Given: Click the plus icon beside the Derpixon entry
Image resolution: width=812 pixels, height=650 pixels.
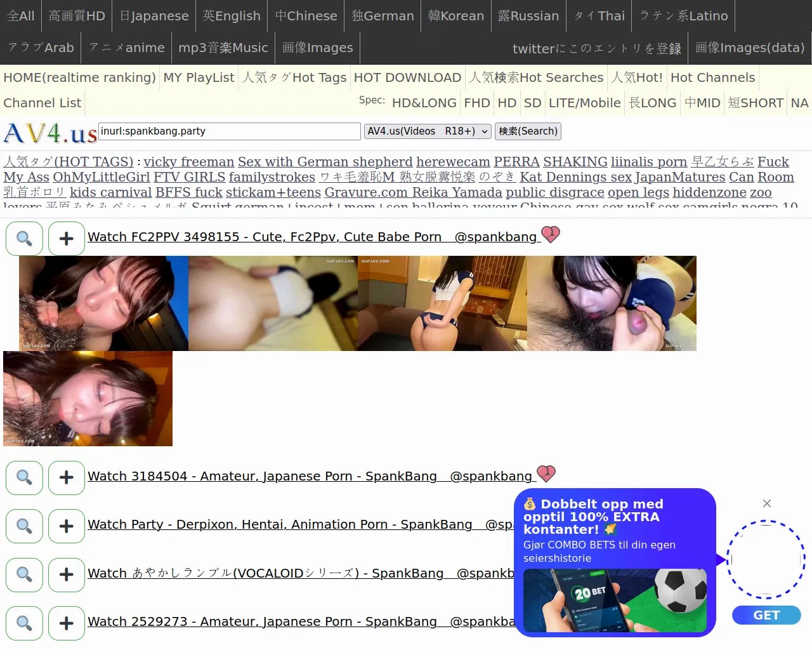Looking at the screenshot, I should [67, 526].
